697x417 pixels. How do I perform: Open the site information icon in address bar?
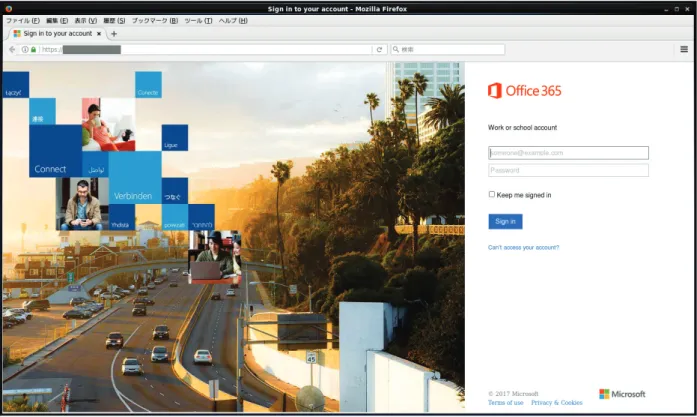[x=25, y=49]
